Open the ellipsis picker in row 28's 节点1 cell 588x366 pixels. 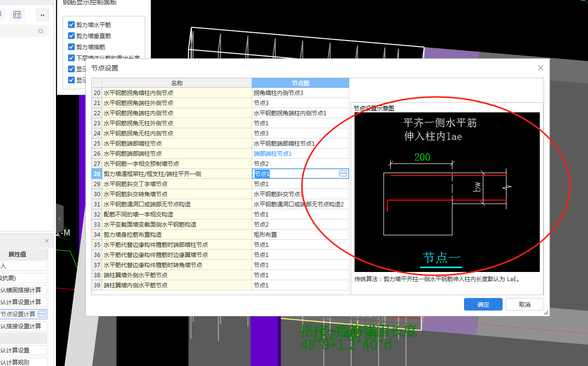[x=343, y=174]
